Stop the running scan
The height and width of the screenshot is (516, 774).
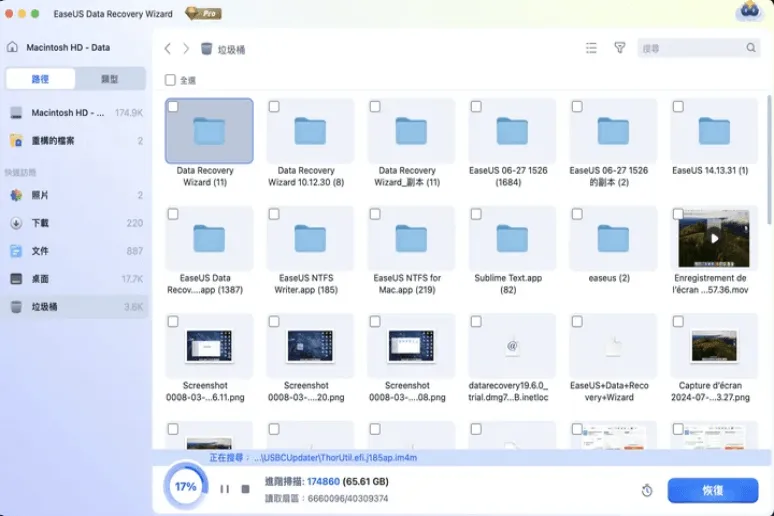click(x=245, y=489)
